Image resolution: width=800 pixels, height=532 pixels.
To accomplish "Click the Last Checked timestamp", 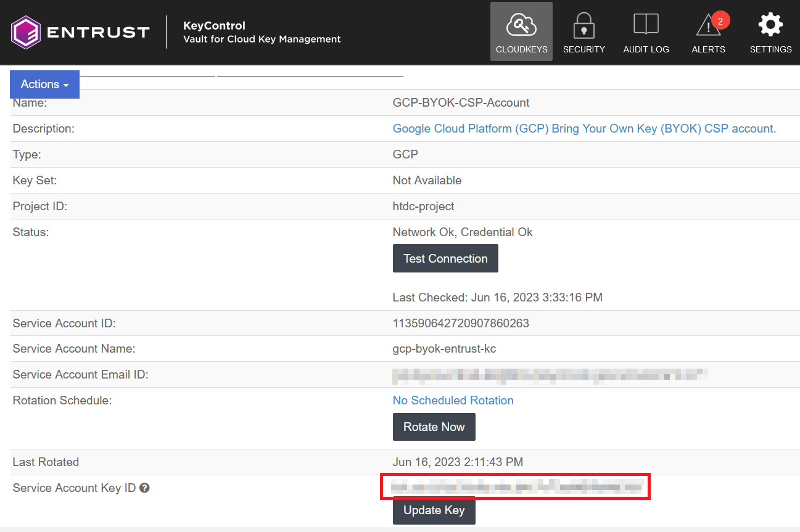I will point(497,297).
